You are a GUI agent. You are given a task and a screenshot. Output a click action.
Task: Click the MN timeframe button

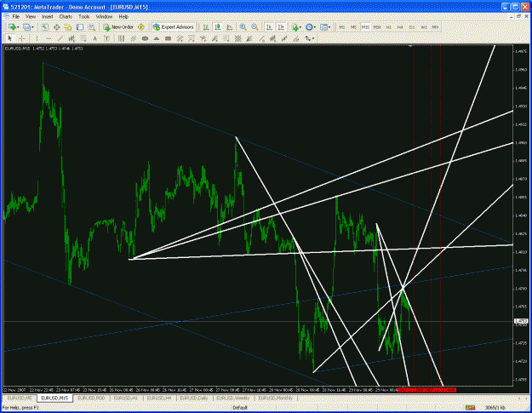pos(435,27)
